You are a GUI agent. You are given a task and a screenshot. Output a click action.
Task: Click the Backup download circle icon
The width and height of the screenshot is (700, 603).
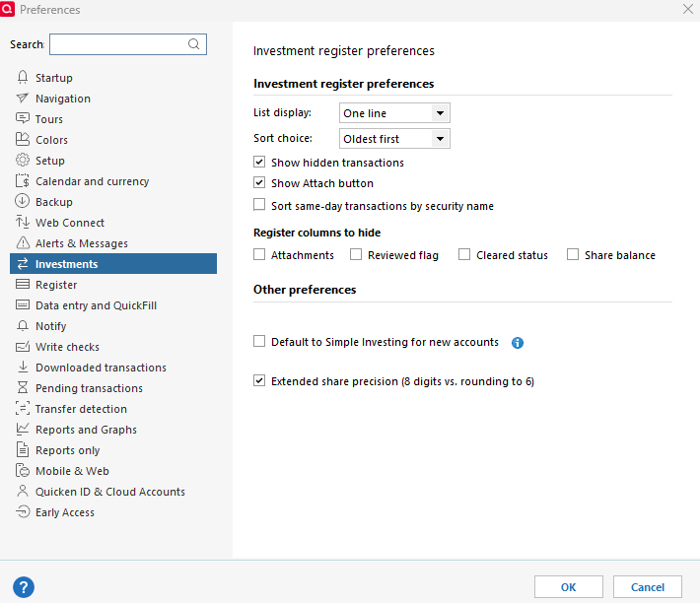coord(23,201)
